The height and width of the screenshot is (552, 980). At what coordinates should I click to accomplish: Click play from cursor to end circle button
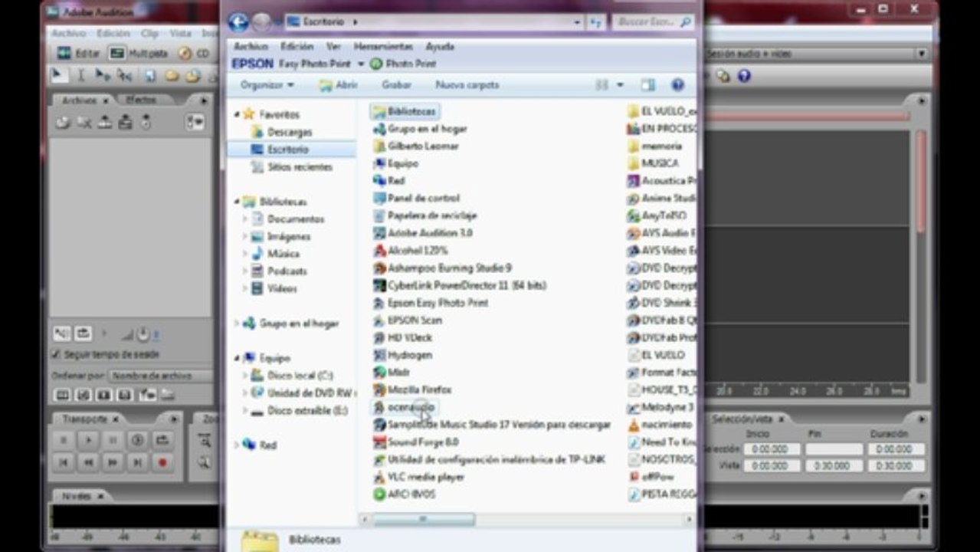[137, 440]
